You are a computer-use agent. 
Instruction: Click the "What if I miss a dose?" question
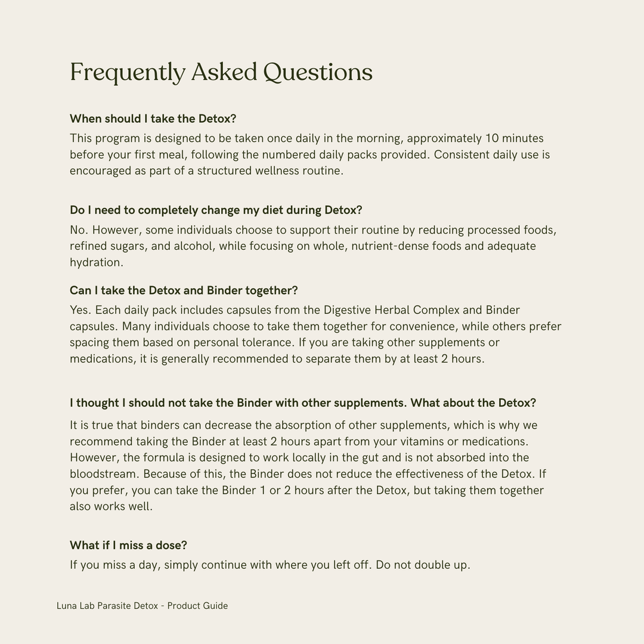(x=128, y=545)
